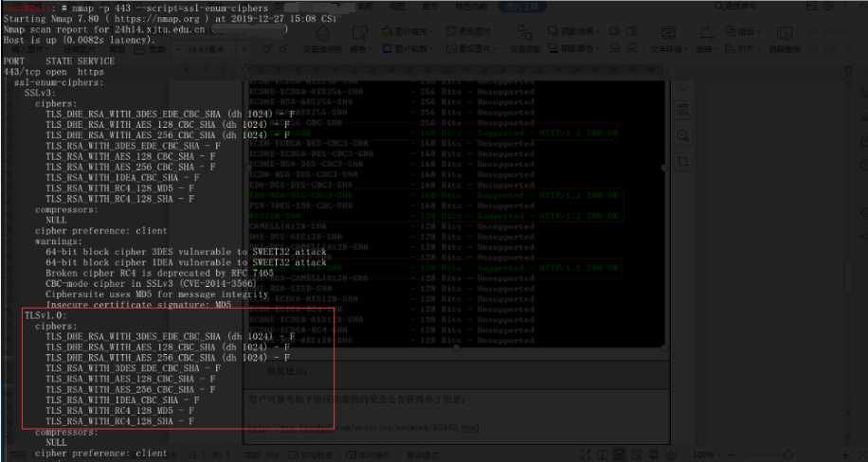Click 'Broken cipher RC4 is deprecated' warning
868x462 pixels.
coord(159,274)
